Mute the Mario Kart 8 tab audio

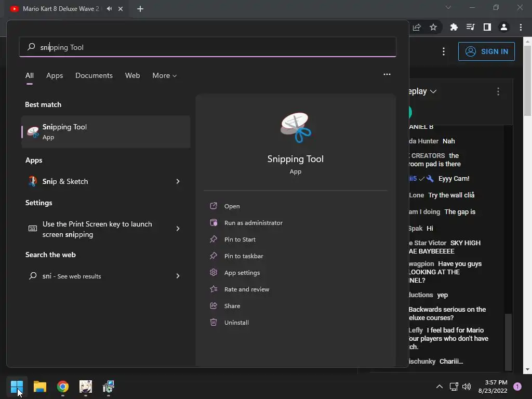[109, 9]
